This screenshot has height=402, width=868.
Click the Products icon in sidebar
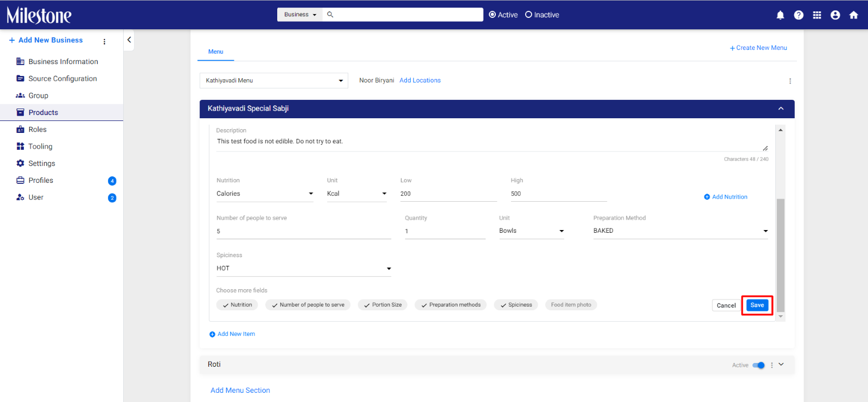[20, 112]
